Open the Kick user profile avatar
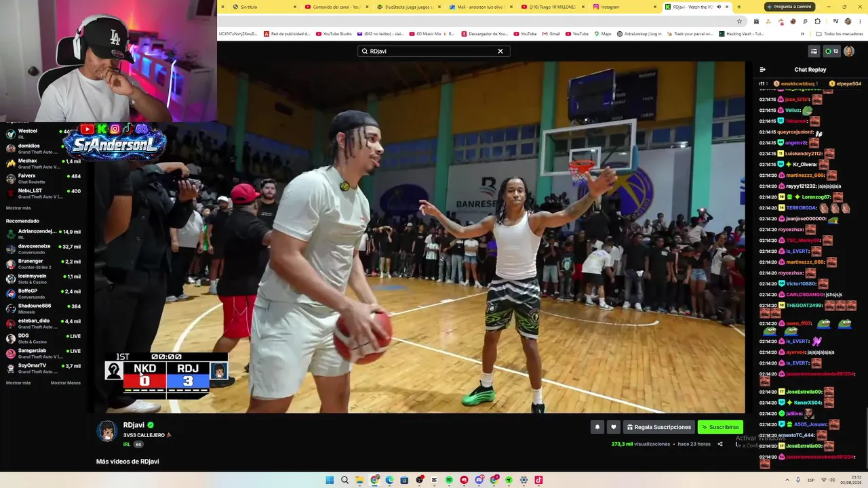 pyautogui.click(x=849, y=52)
